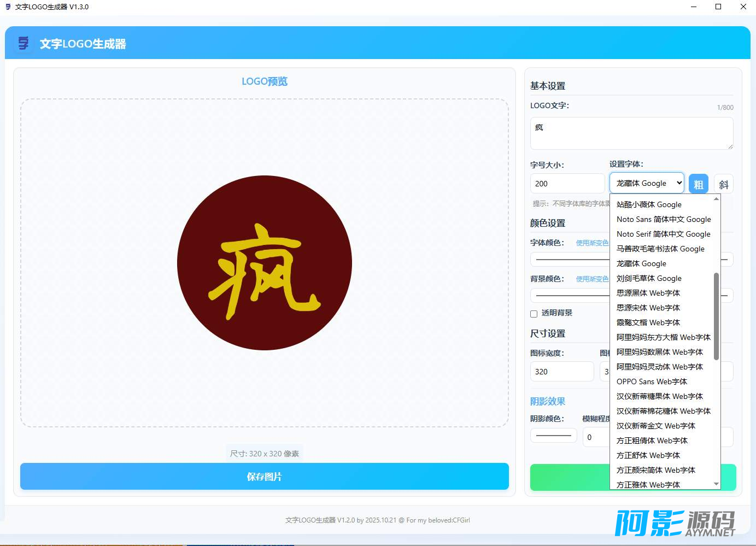Screen dimensions: 756x546
Task: Choose 霞鹜文楷 Web字体 from font list
Action: 648,322
